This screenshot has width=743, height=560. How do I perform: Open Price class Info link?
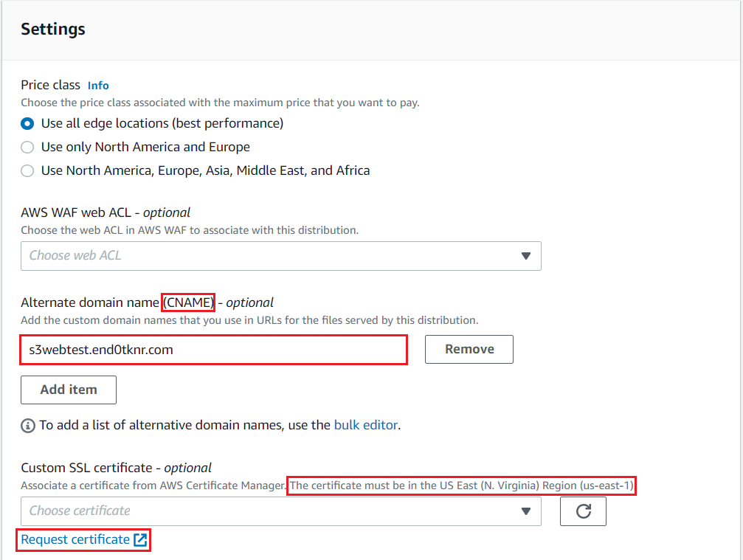(x=98, y=86)
